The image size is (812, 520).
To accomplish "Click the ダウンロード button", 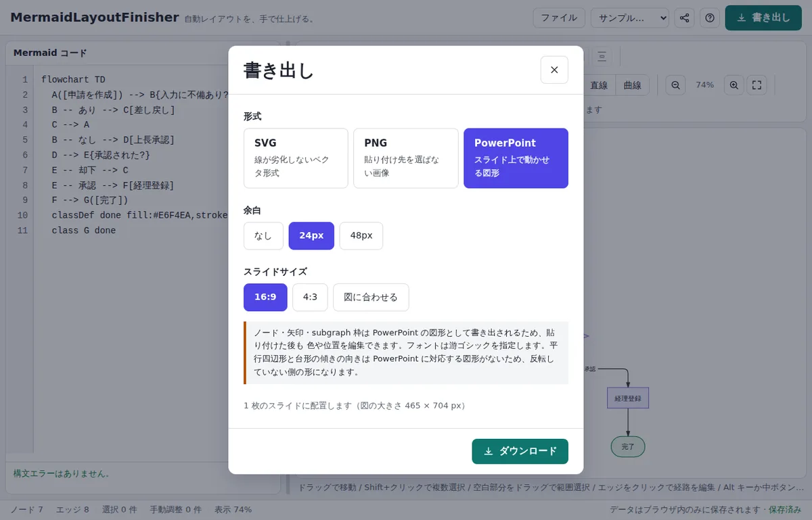I will (520, 451).
